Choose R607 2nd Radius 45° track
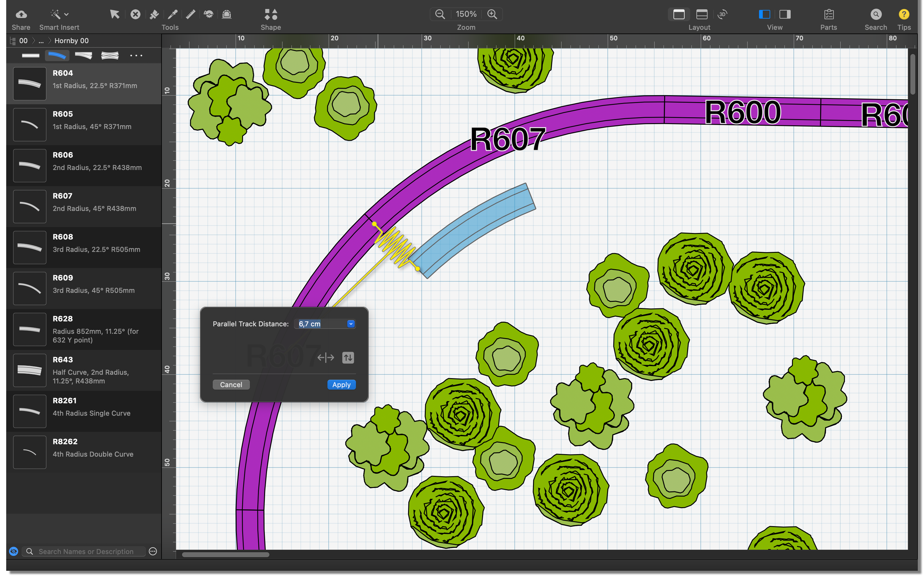Image resolution: width=924 pixels, height=577 pixels. pyautogui.click(x=84, y=207)
